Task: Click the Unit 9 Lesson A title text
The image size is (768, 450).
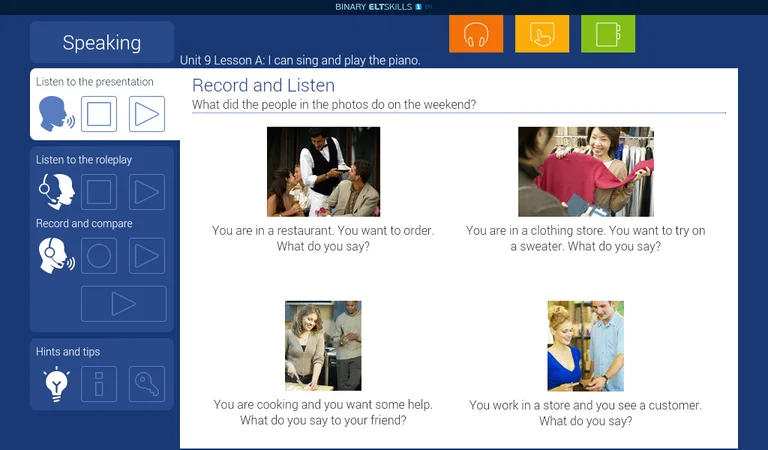Action: pos(300,60)
